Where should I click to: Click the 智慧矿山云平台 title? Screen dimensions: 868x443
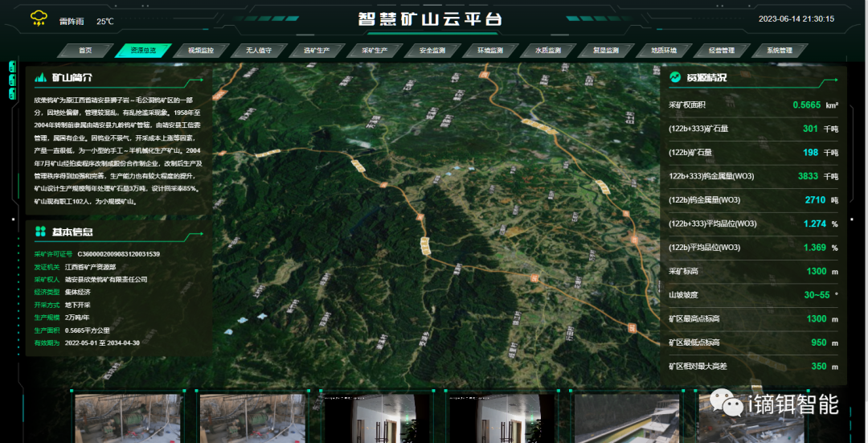[430, 18]
